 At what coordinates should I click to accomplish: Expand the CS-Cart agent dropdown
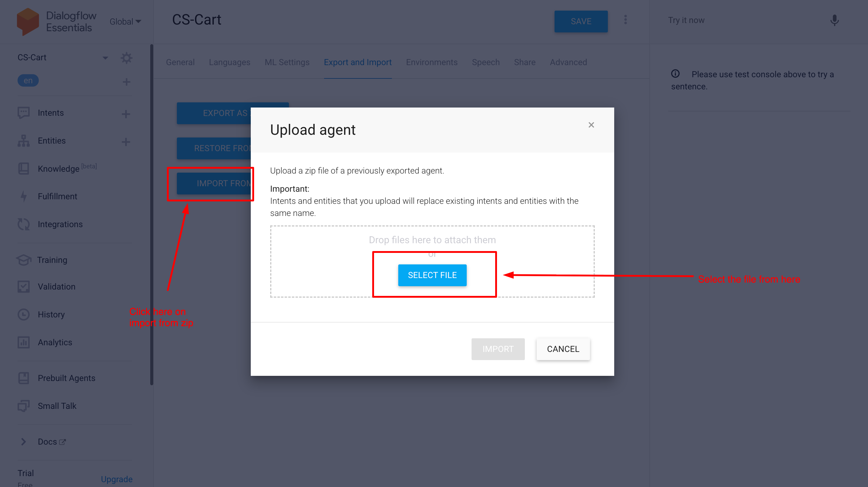(105, 58)
